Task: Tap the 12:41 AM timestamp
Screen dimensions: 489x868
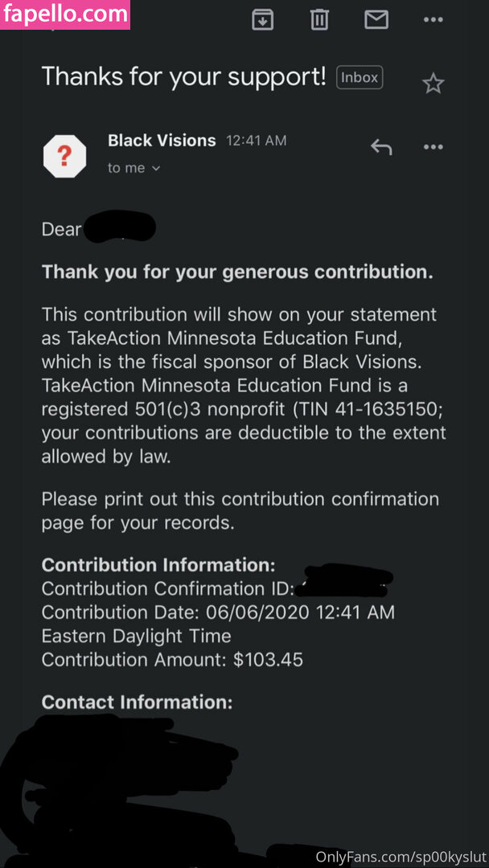Action: (x=256, y=141)
